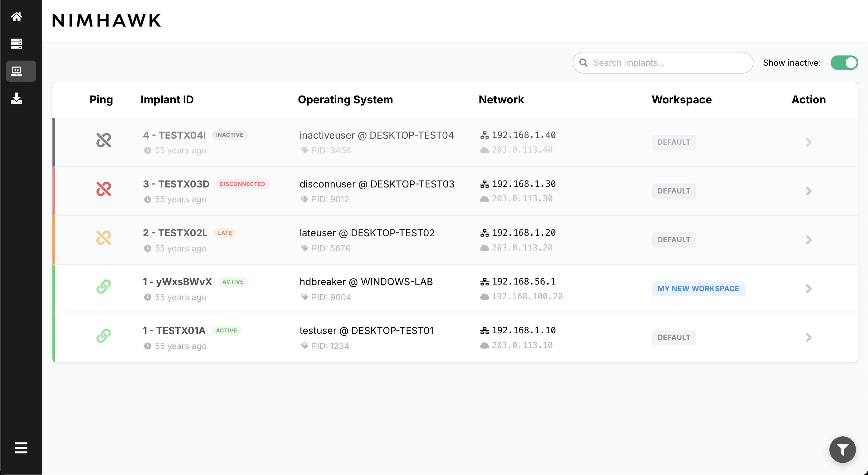Open details chevron for TESTX01A
The height and width of the screenshot is (475, 868).
[809, 338]
